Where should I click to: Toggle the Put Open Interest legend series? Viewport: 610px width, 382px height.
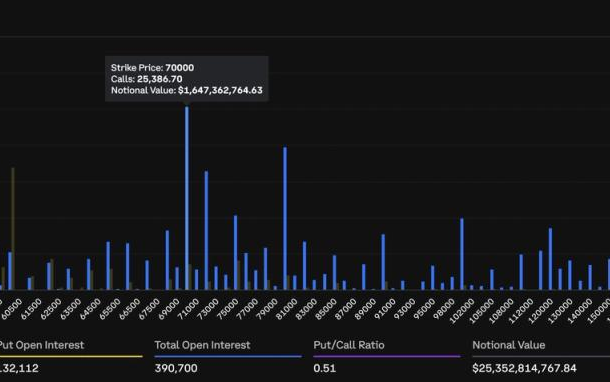[42, 345]
